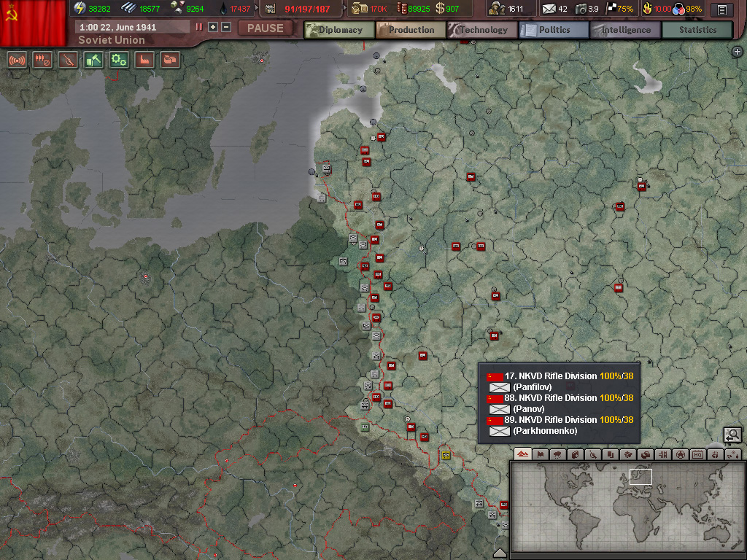
Task: Open the Technology tab
Action: point(483,29)
